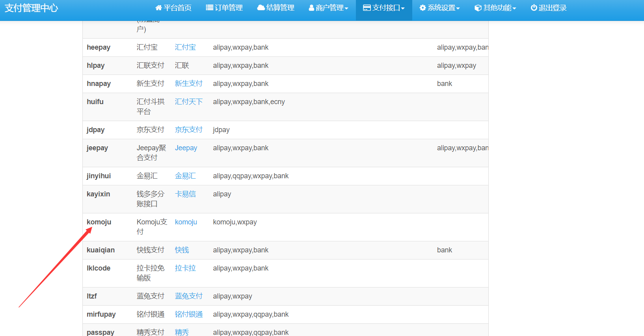Select the kayixin plugin name cell
The width and height of the screenshot is (644, 336).
coord(99,194)
